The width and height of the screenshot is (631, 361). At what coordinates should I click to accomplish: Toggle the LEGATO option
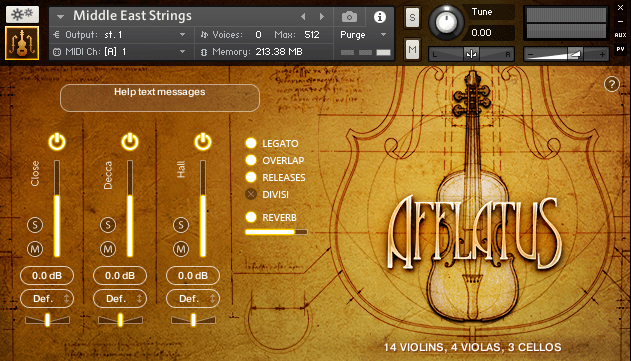[251, 143]
